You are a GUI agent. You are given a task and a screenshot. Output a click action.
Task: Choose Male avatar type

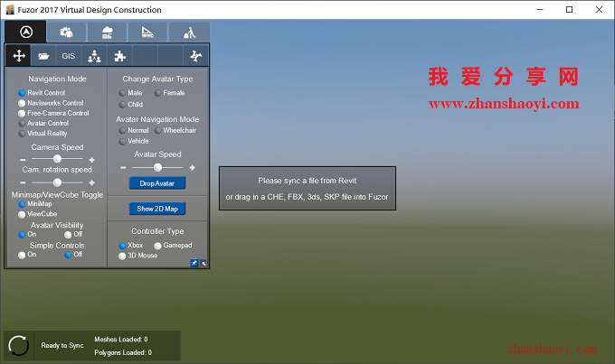130,93
